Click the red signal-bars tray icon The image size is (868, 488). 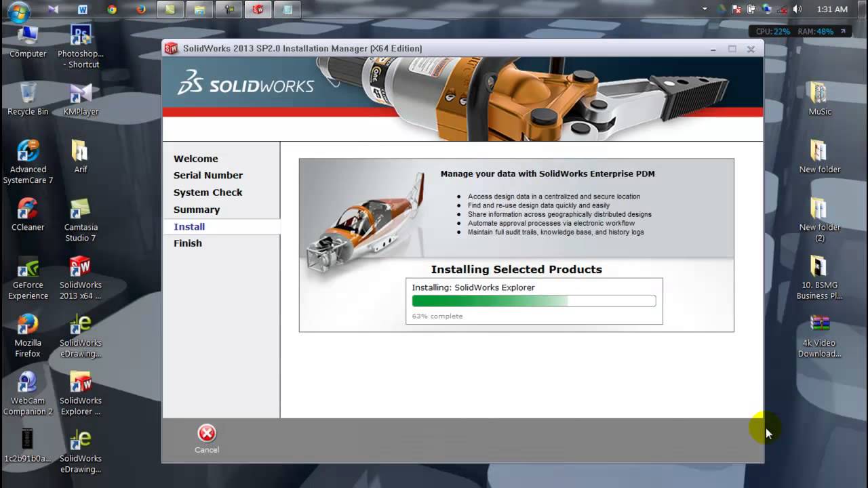point(782,9)
